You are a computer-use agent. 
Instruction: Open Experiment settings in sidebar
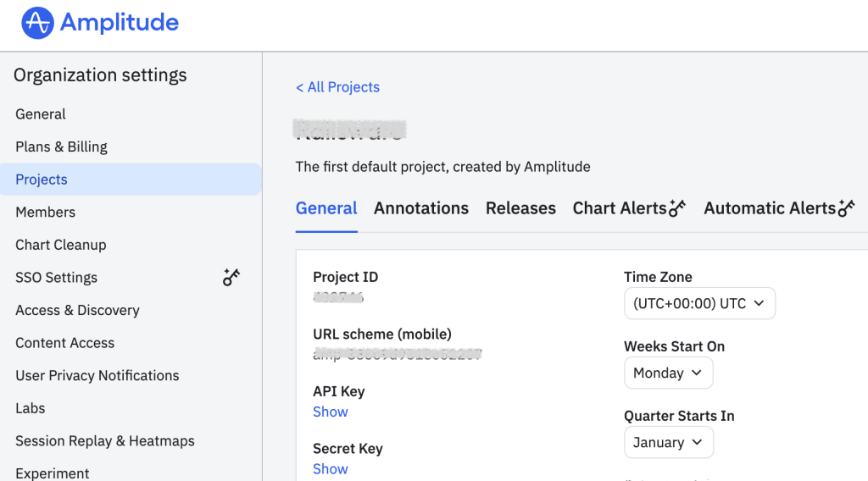[53, 473]
